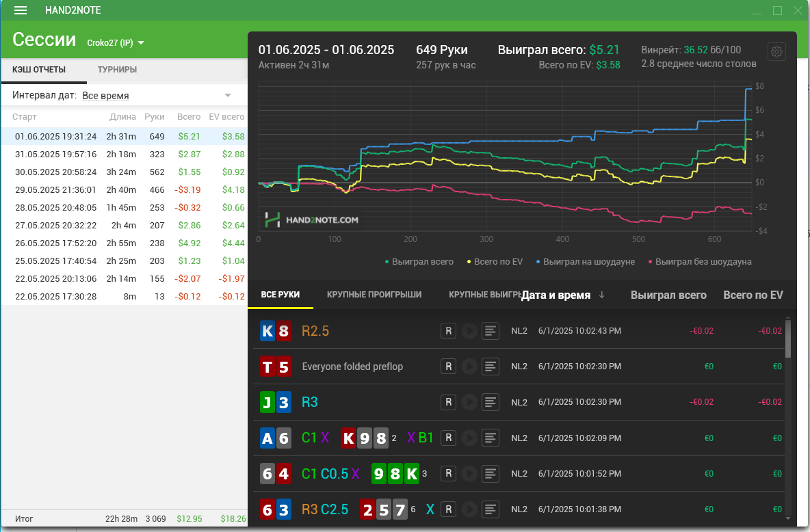
Task: Select session 29.05.2025 21:36:01
Action: (x=124, y=189)
